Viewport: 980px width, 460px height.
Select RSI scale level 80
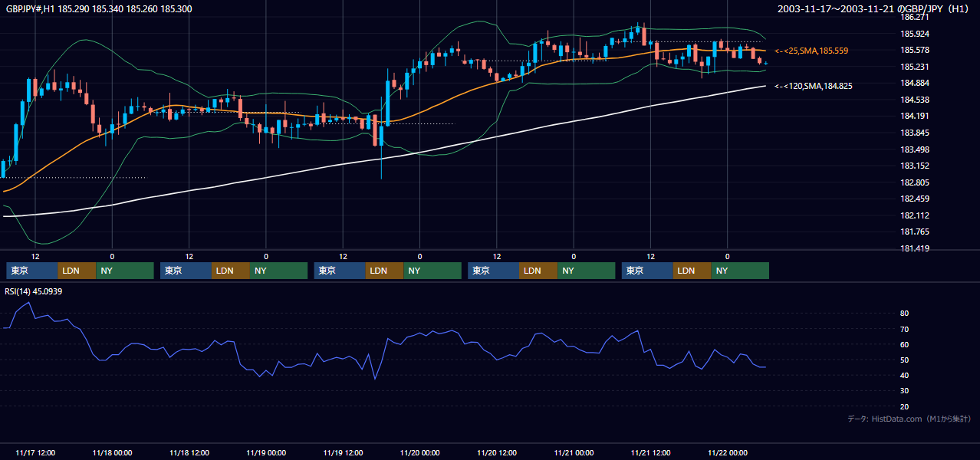pyautogui.click(x=905, y=314)
